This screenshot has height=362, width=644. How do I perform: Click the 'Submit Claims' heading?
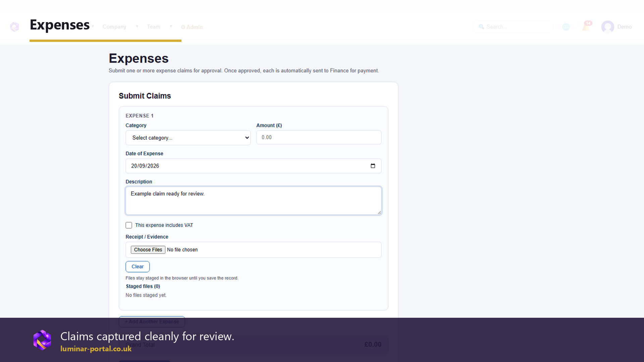(x=145, y=96)
